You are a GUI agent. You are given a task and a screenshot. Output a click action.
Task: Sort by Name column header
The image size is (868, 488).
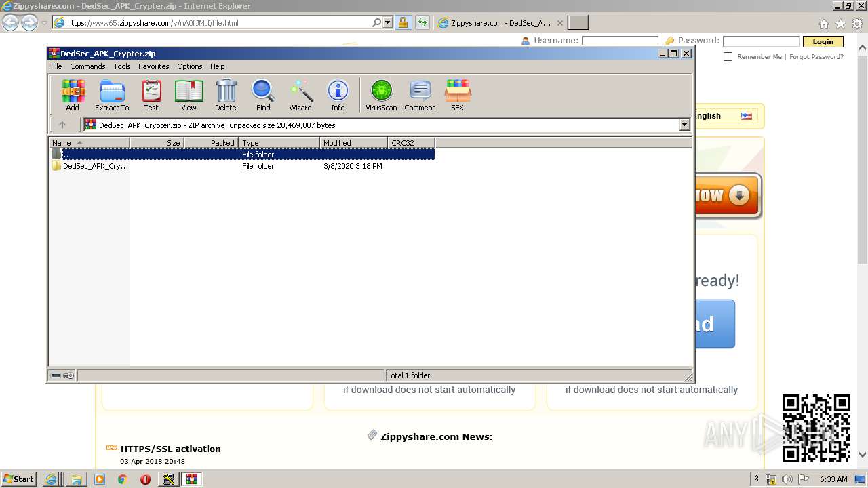pos(90,142)
